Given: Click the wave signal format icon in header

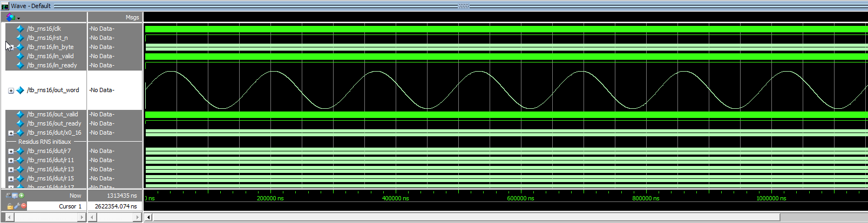Looking at the screenshot, I should (x=10, y=17).
